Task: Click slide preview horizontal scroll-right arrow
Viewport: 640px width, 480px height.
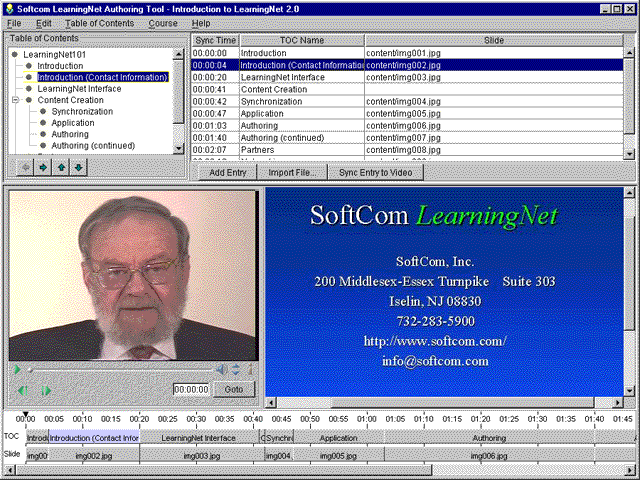Action: [x=618, y=403]
